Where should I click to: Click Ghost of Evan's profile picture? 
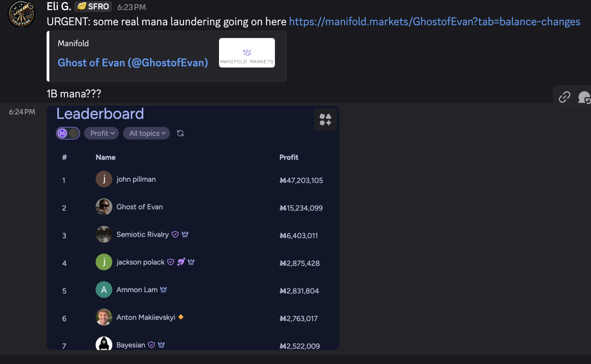click(104, 207)
